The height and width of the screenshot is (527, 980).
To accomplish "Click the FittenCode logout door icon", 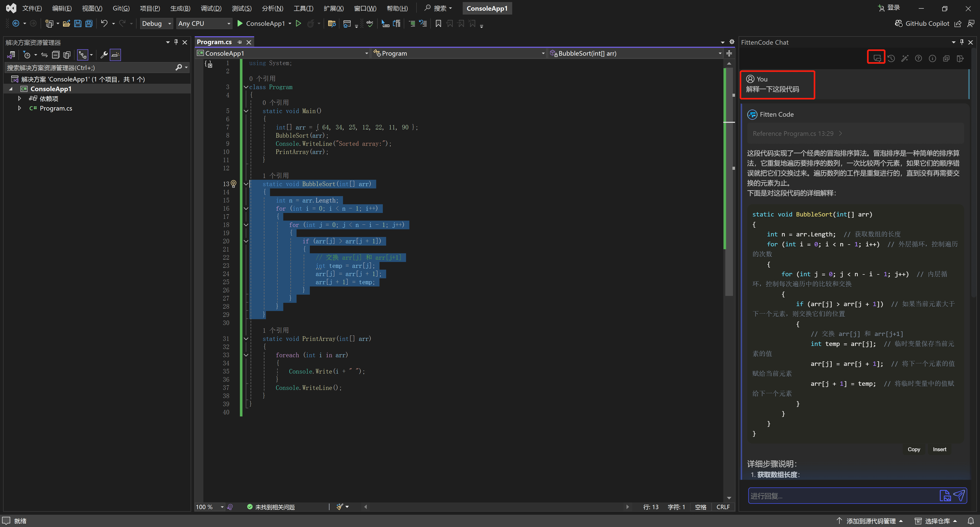I will (960, 58).
